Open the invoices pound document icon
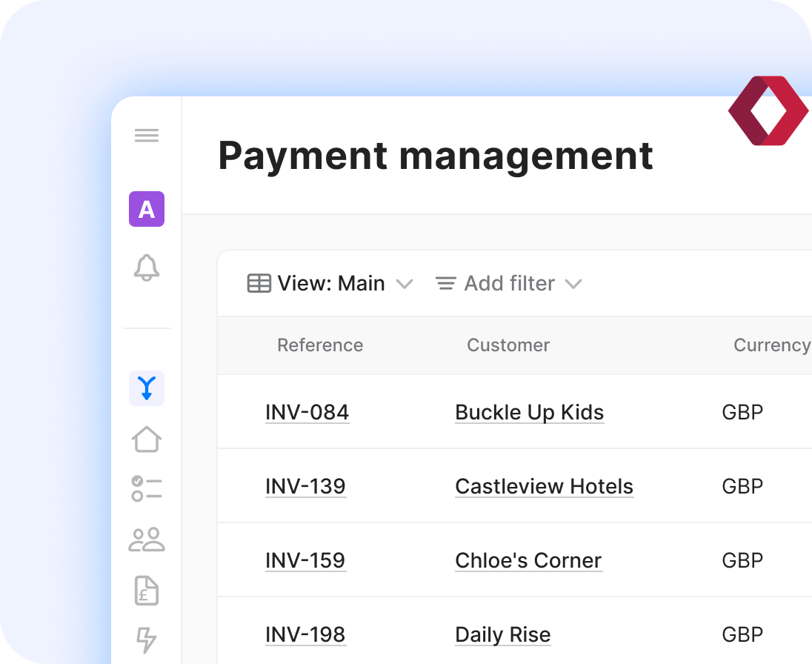 pos(147,590)
